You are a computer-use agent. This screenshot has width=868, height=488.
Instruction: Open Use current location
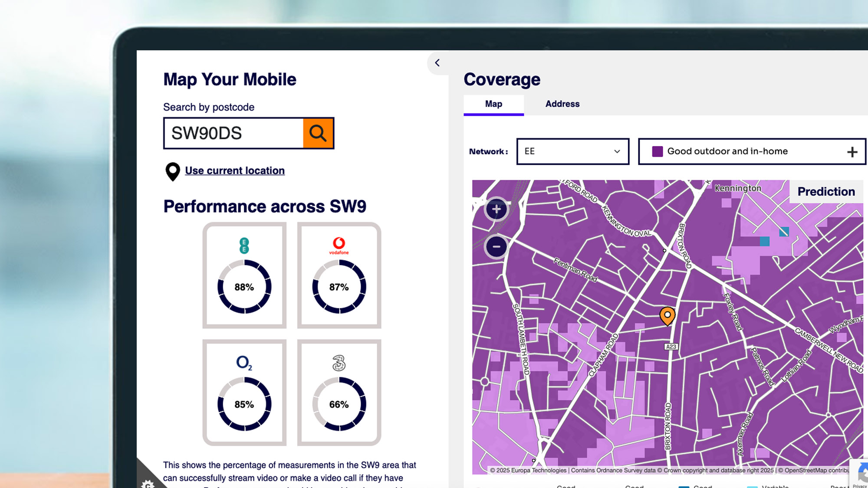pyautogui.click(x=235, y=170)
